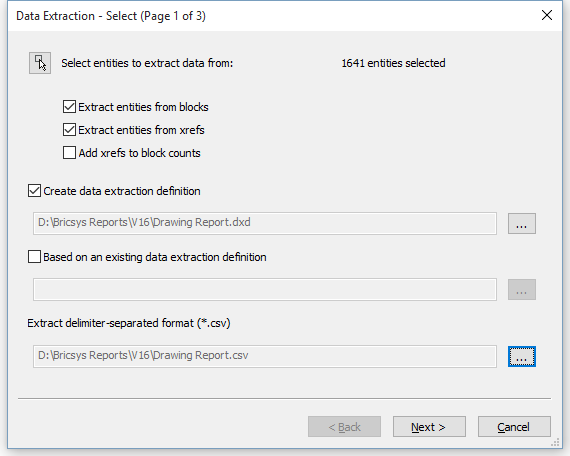Close the Data Extraction dialog with X
The width and height of the screenshot is (570, 456).
point(547,15)
